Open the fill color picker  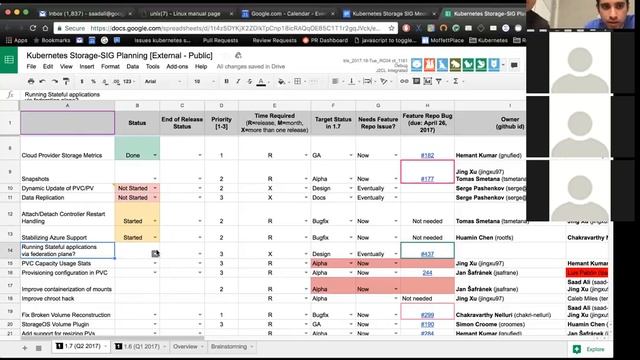click(281, 81)
